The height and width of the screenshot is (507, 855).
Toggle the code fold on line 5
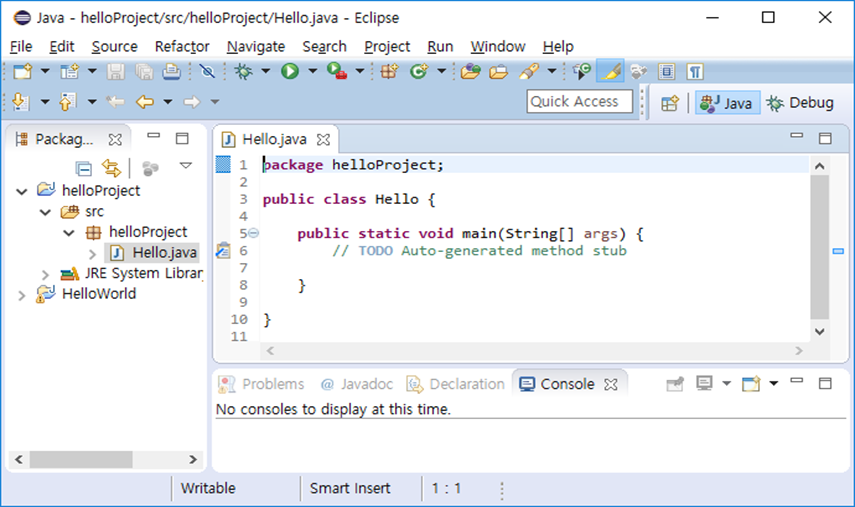click(x=254, y=233)
